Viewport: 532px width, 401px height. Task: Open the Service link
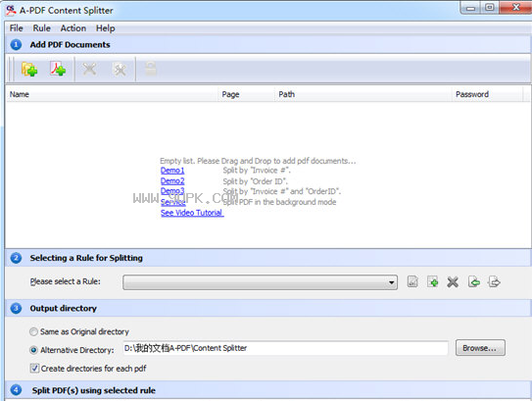click(173, 202)
